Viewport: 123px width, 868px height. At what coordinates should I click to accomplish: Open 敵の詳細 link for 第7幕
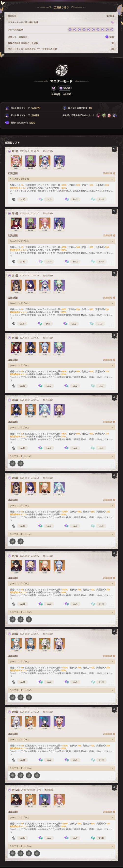pyautogui.click(x=48, y=556)
